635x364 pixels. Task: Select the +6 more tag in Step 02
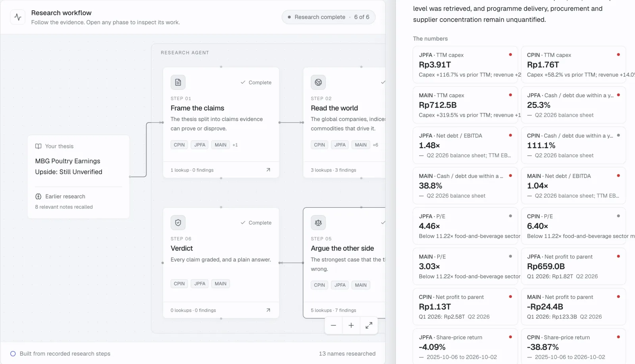coord(375,145)
